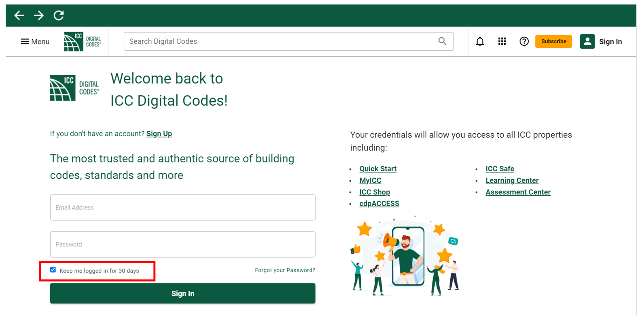Open the ICC Shop link

[375, 192]
